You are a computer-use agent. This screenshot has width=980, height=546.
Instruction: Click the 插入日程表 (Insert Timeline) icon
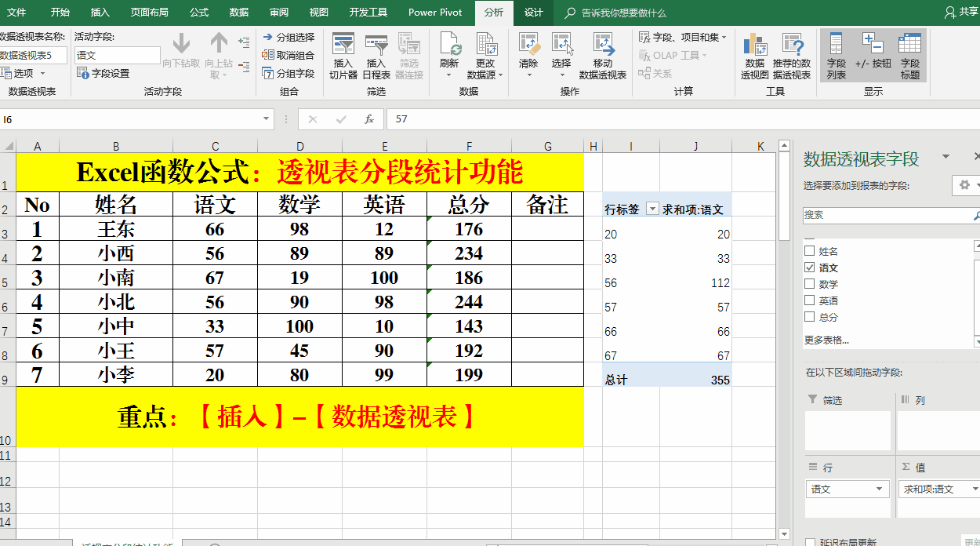(x=376, y=56)
